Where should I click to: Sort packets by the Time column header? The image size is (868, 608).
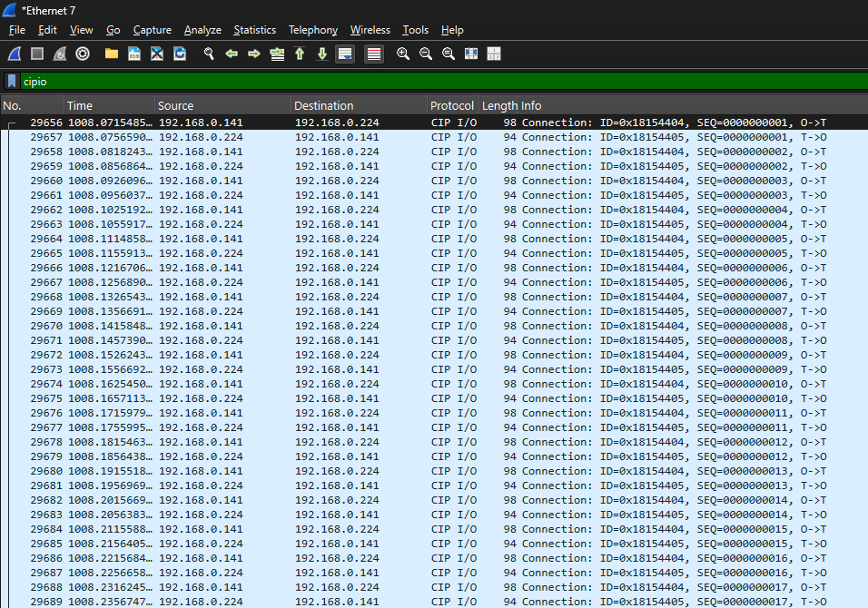pyautogui.click(x=109, y=106)
